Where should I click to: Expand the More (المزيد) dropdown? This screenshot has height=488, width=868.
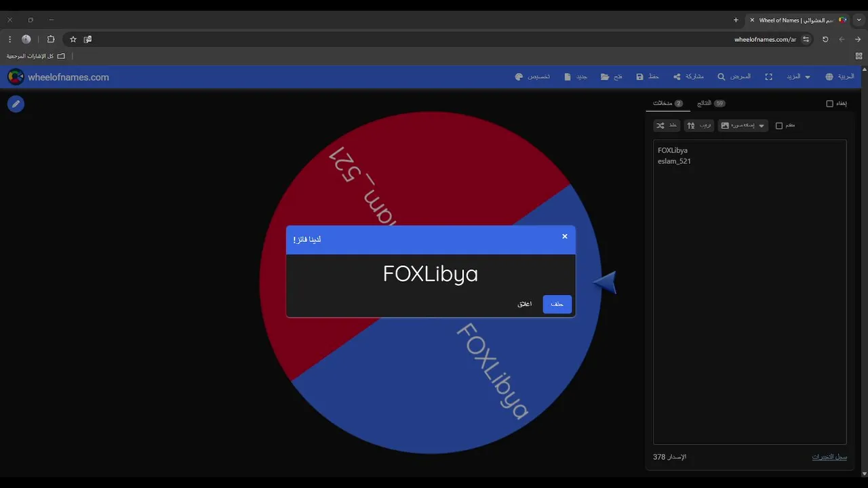[x=798, y=77]
